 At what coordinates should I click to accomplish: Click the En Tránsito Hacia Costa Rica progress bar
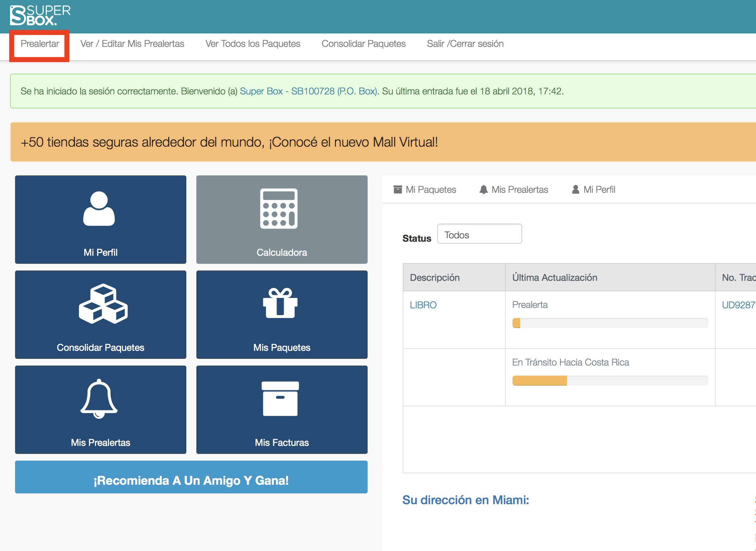click(610, 381)
